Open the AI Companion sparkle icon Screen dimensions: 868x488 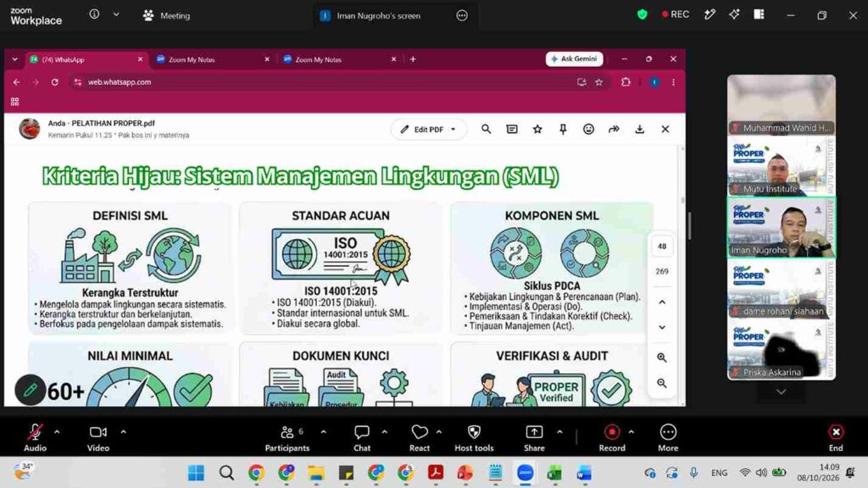[734, 14]
